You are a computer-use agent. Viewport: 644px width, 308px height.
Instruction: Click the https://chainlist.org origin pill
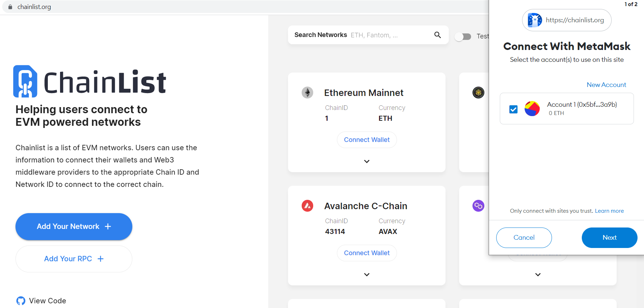(x=567, y=20)
